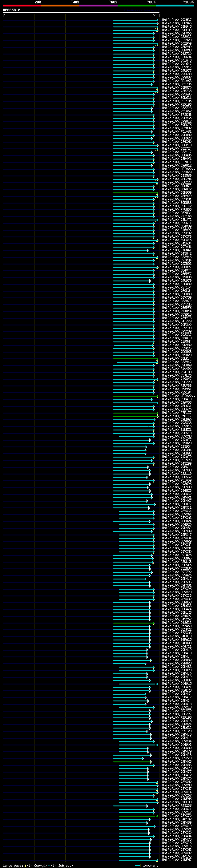Click hit label UniRef100_Q9M4J3
197x868 pixels.
pos(177,399)
